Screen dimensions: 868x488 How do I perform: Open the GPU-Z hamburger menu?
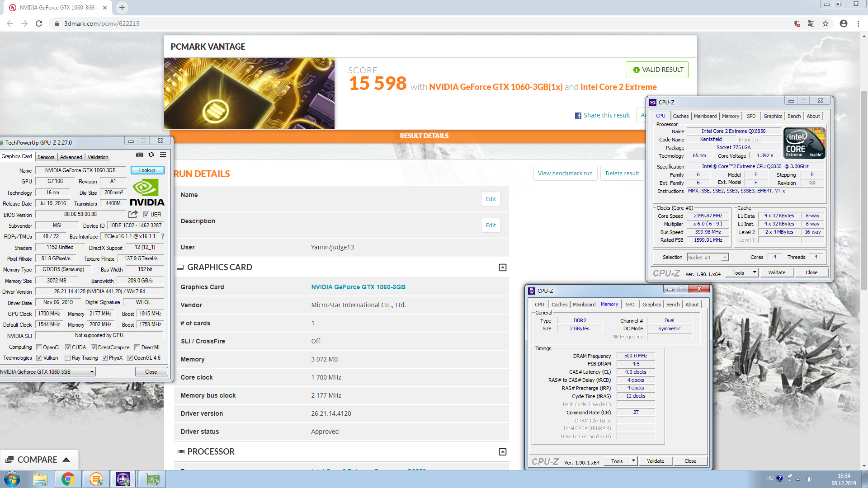163,155
